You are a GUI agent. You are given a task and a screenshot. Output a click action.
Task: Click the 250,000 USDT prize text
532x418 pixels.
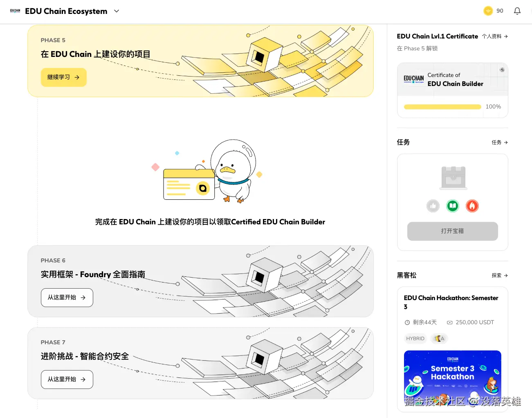[475, 323]
